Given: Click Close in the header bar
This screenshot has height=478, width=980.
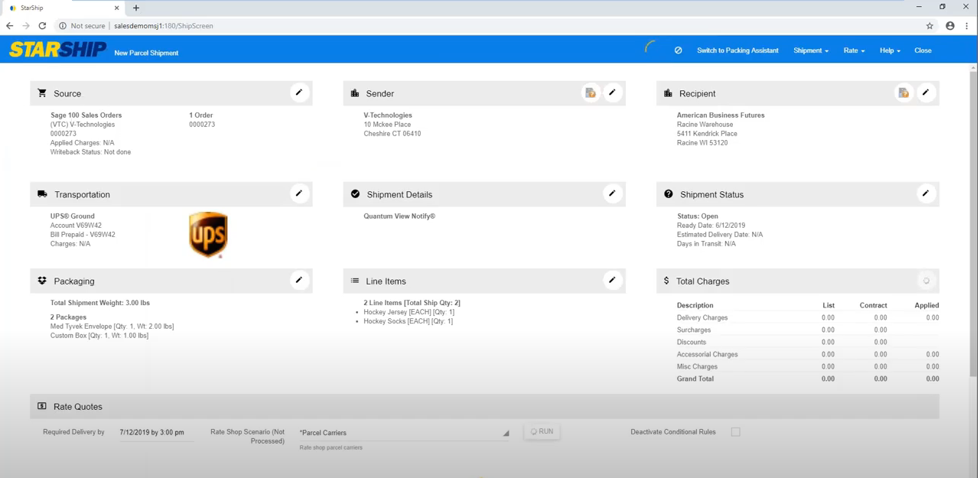Looking at the screenshot, I should click(923, 50).
